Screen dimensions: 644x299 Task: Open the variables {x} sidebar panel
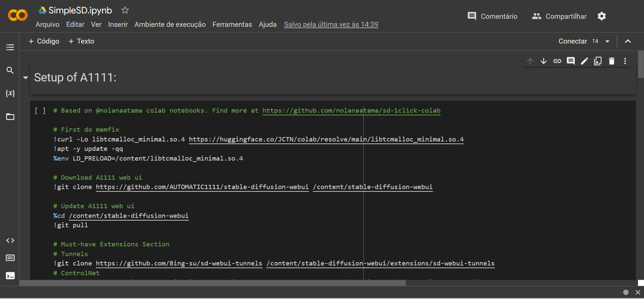click(x=10, y=93)
